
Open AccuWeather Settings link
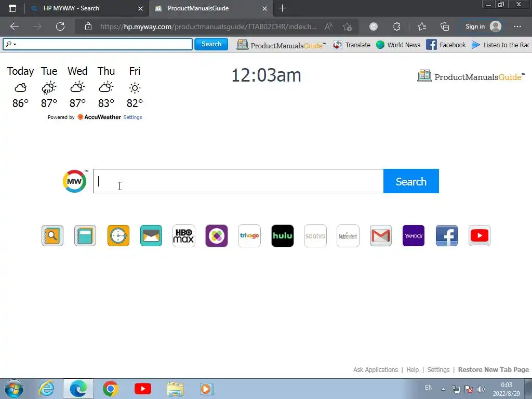click(x=132, y=117)
